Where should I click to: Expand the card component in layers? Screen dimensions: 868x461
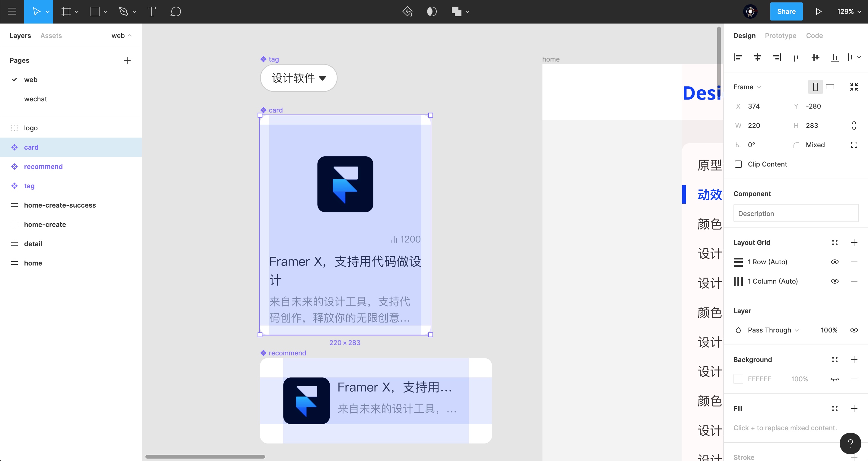coord(5,147)
